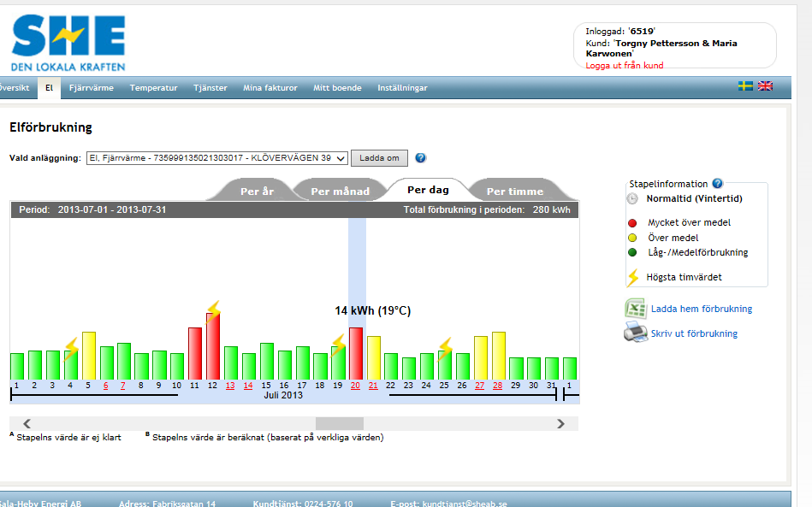Viewport: 812px width, 507px height.
Task: Click the red day label 20
Action: [355, 386]
